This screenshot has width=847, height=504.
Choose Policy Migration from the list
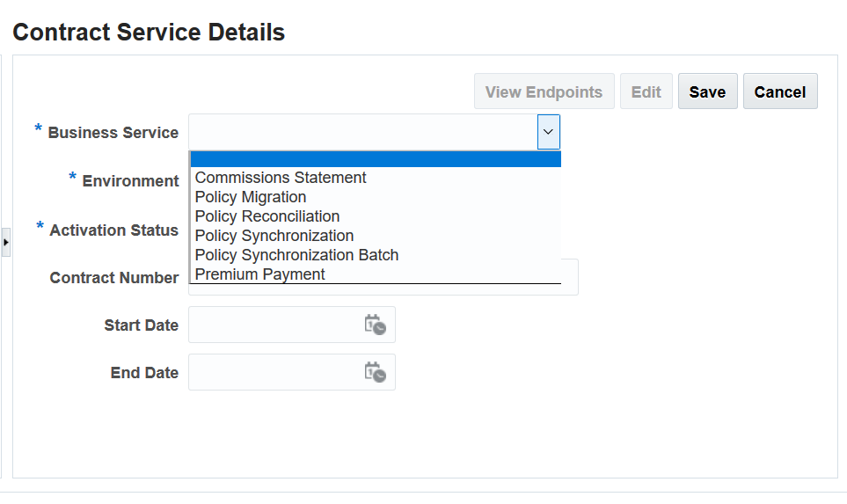[251, 197]
